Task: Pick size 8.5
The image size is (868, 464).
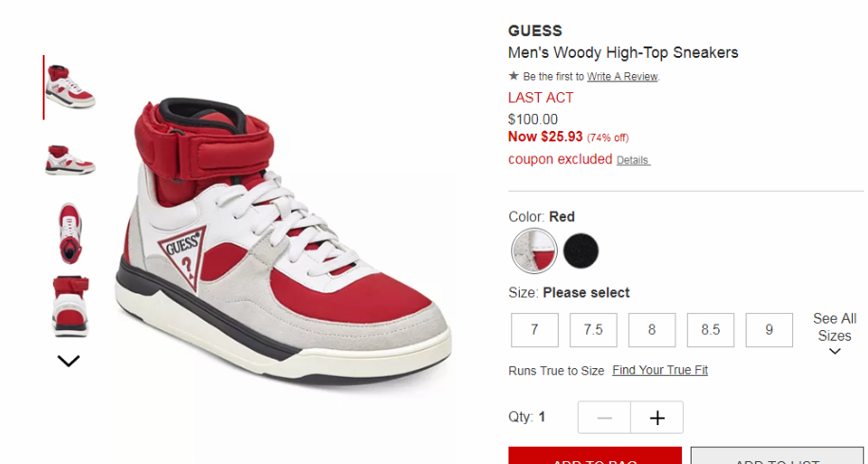Action: (x=711, y=330)
